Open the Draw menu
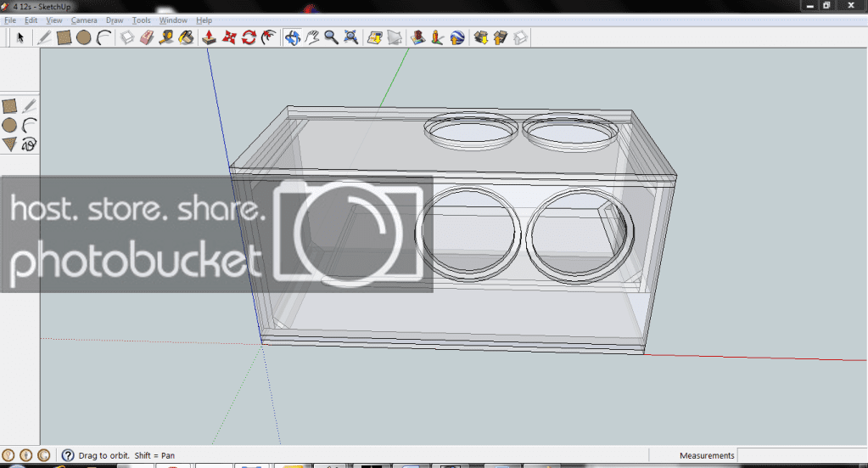The image size is (868, 468). coord(115,20)
